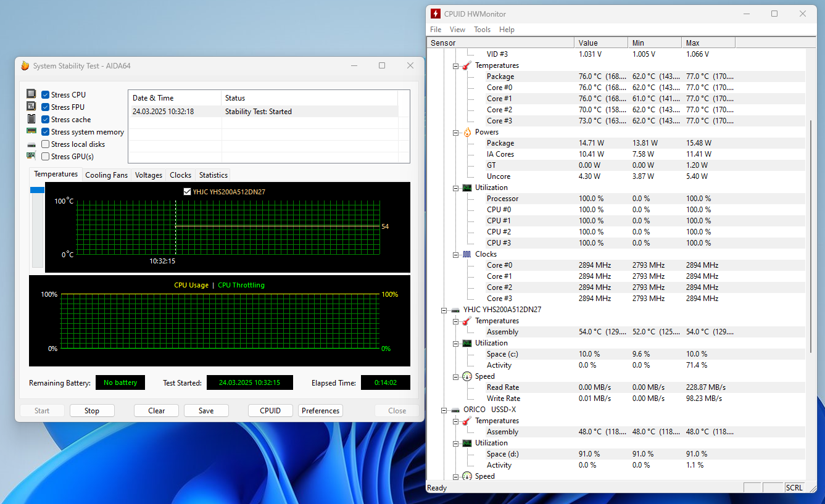The height and width of the screenshot is (504, 825).
Task: Click the thermometer icon under ORICO Temperatures
Action: (x=467, y=421)
